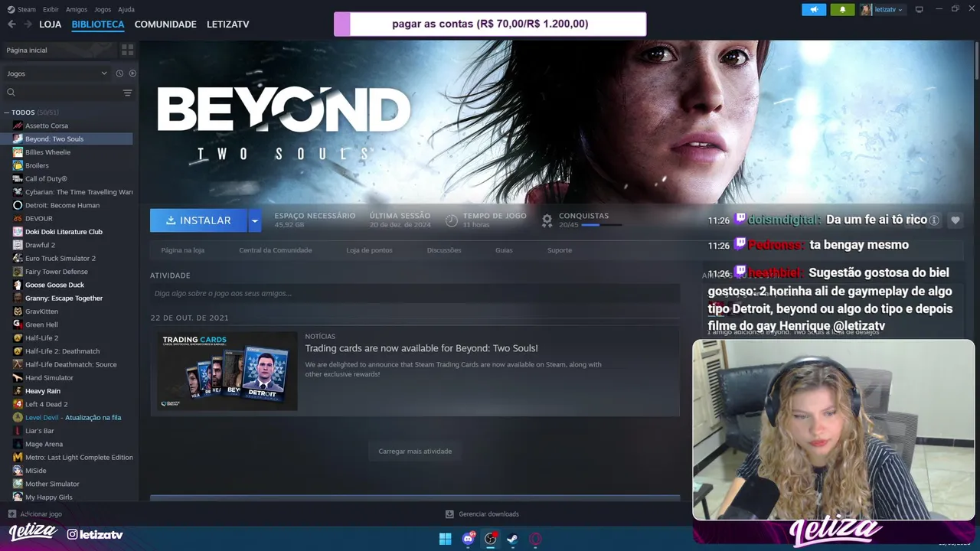This screenshot has height=551, width=980.
Task: Collapse the TODOS games list
Action: pos(7,112)
